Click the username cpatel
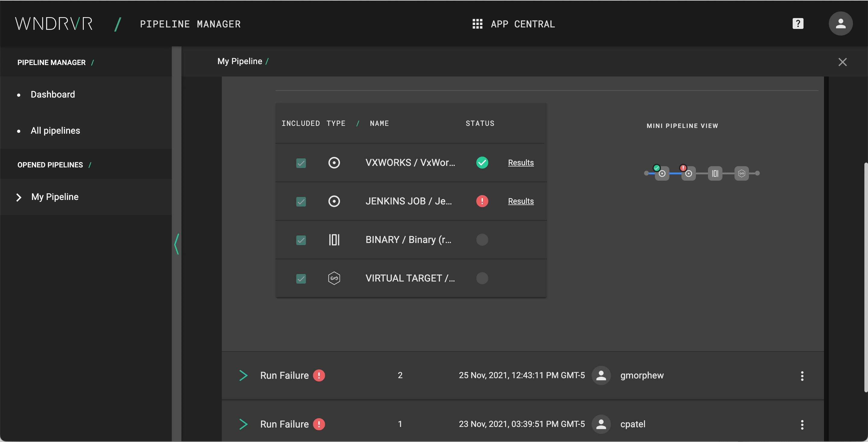The height and width of the screenshot is (442, 868). (x=633, y=425)
